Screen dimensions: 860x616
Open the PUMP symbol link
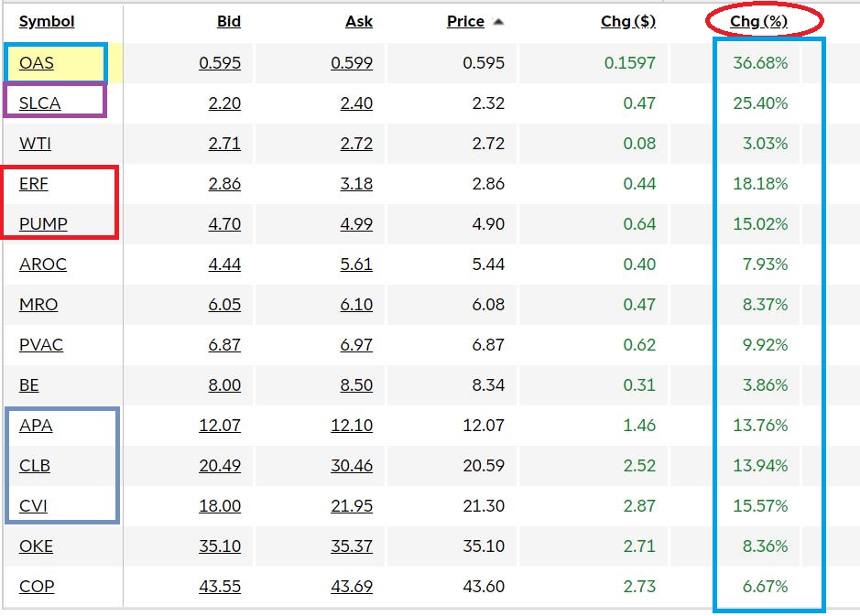(x=43, y=223)
